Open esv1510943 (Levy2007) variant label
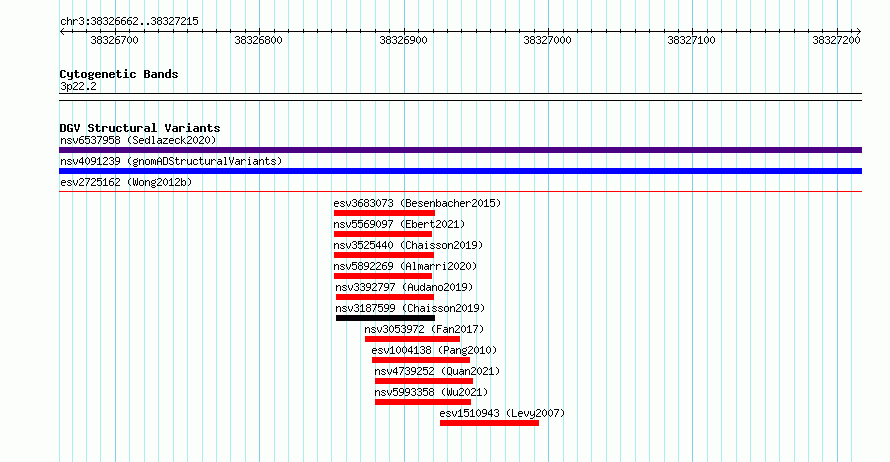 click(502, 413)
